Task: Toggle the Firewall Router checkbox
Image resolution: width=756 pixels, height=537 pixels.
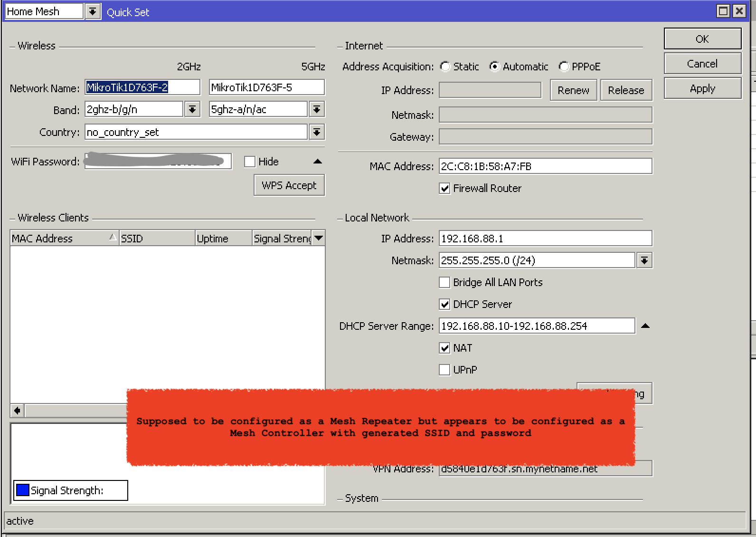Action: tap(444, 188)
